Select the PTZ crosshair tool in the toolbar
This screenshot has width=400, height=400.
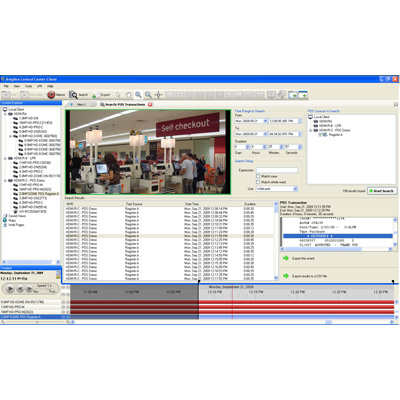159,95
